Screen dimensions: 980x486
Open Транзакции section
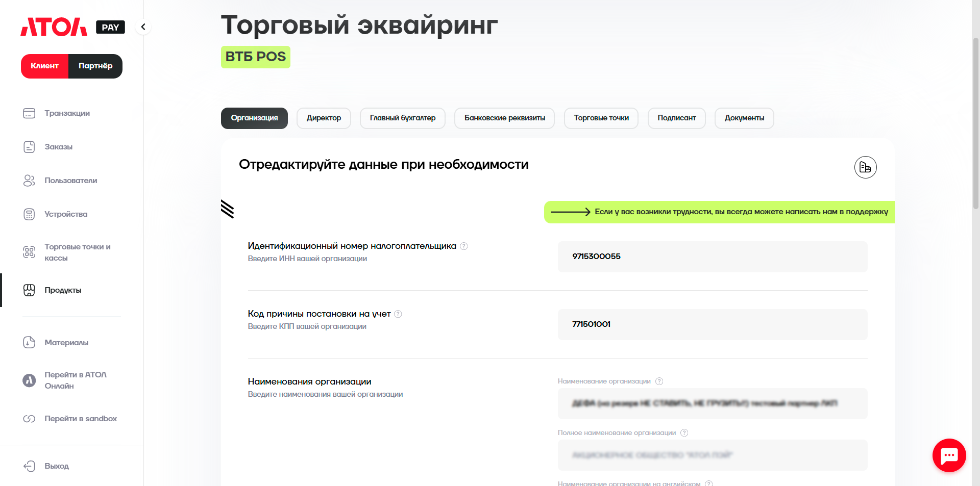[67, 113]
